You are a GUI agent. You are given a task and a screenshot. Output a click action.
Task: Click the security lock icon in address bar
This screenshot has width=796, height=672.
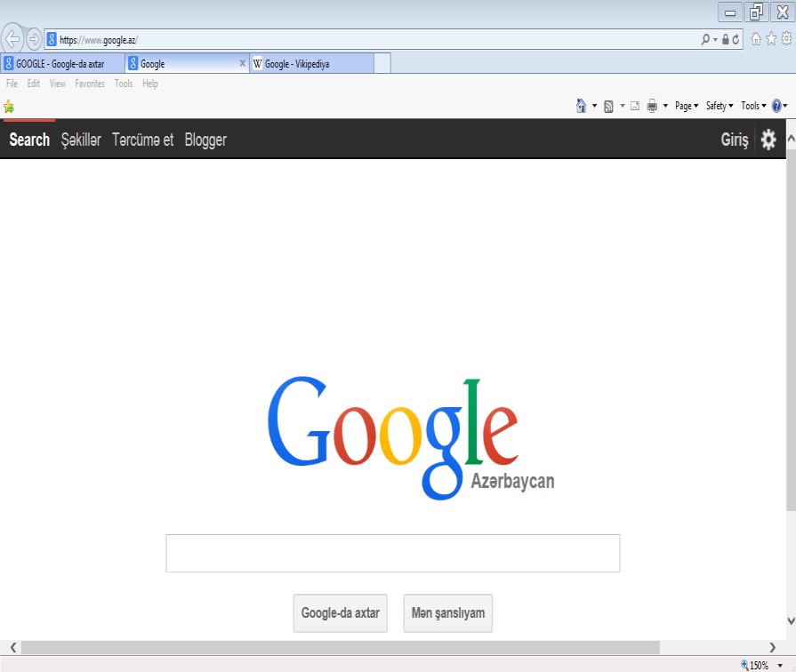click(x=726, y=39)
